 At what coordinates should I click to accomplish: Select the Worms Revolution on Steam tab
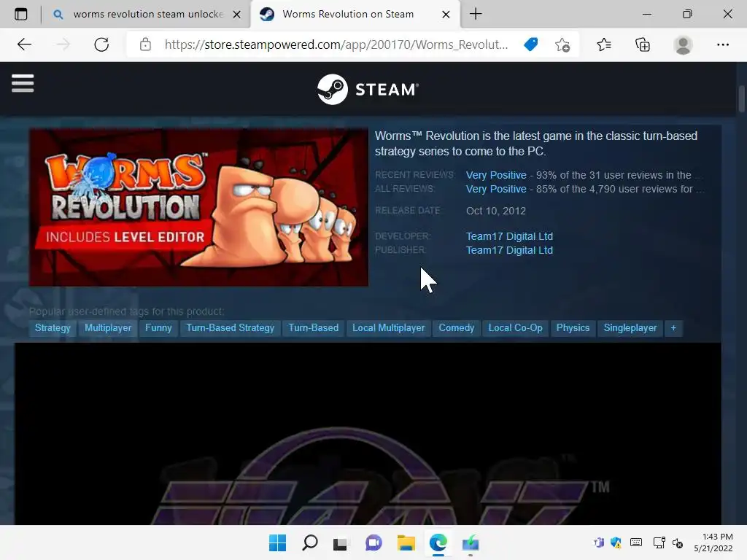[x=348, y=15]
